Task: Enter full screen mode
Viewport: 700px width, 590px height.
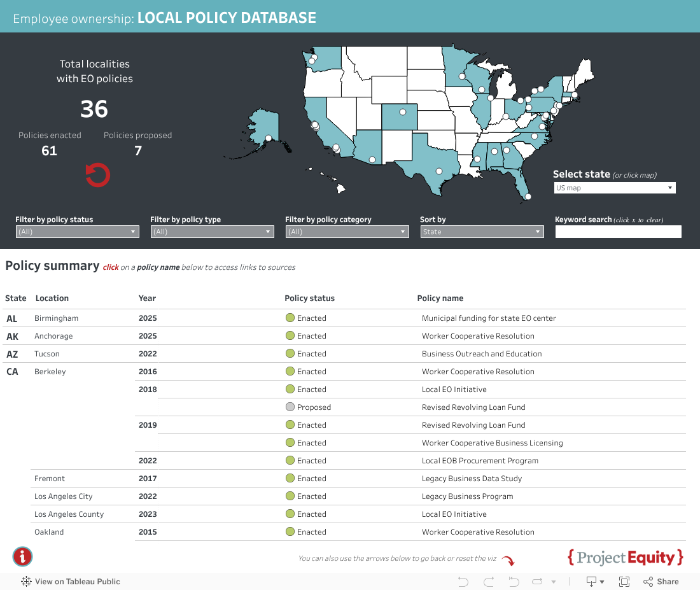Action: (624, 581)
